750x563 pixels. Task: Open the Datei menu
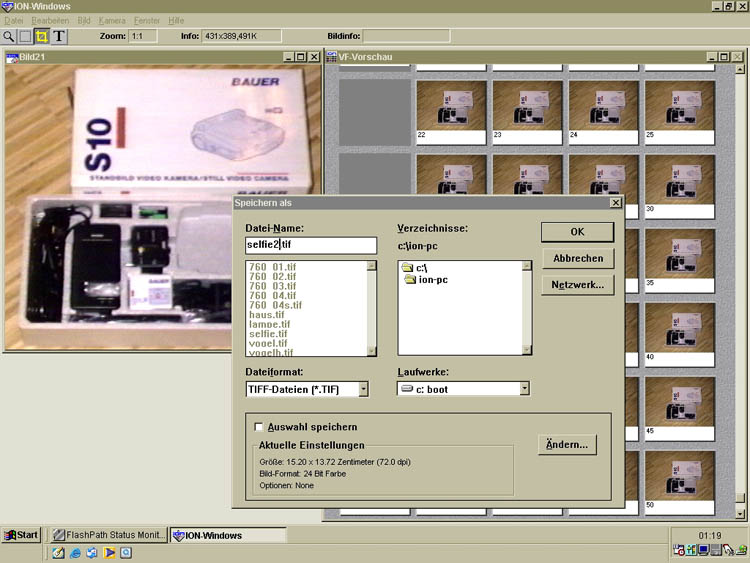pyautogui.click(x=13, y=21)
